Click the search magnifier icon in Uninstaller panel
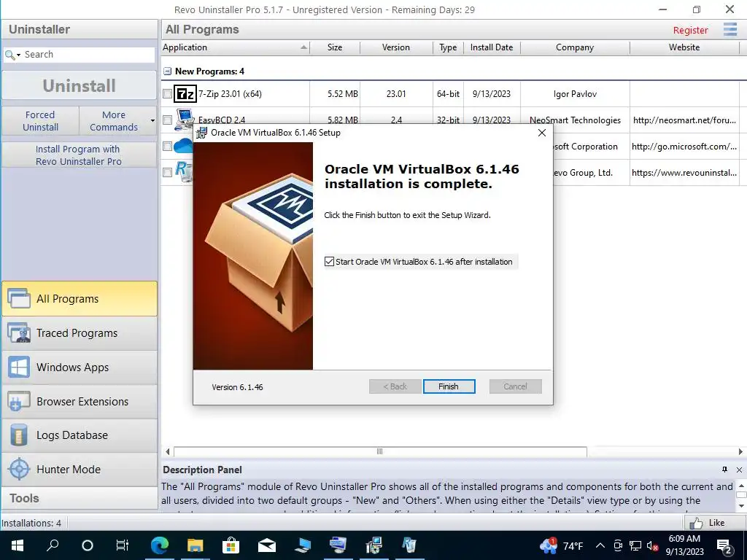Screen dimensions: 747x560 9,55
